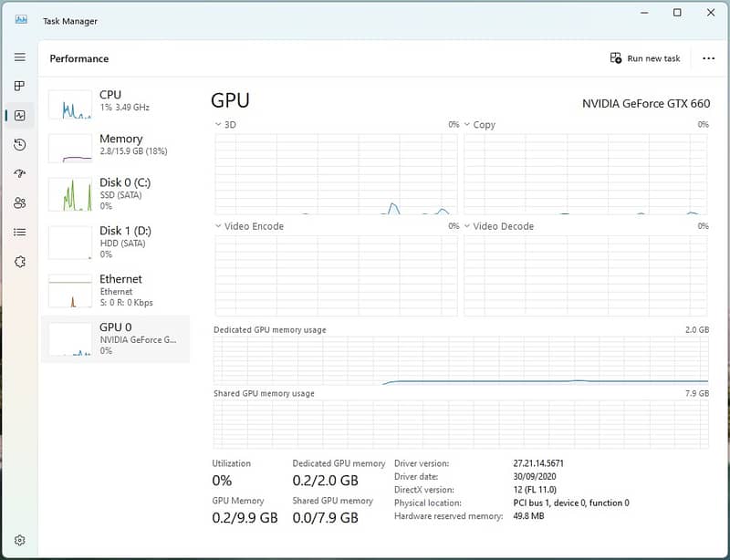Image resolution: width=730 pixels, height=560 pixels.
Task: Open the Copy engine dropdown chevron
Action: click(x=467, y=124)
